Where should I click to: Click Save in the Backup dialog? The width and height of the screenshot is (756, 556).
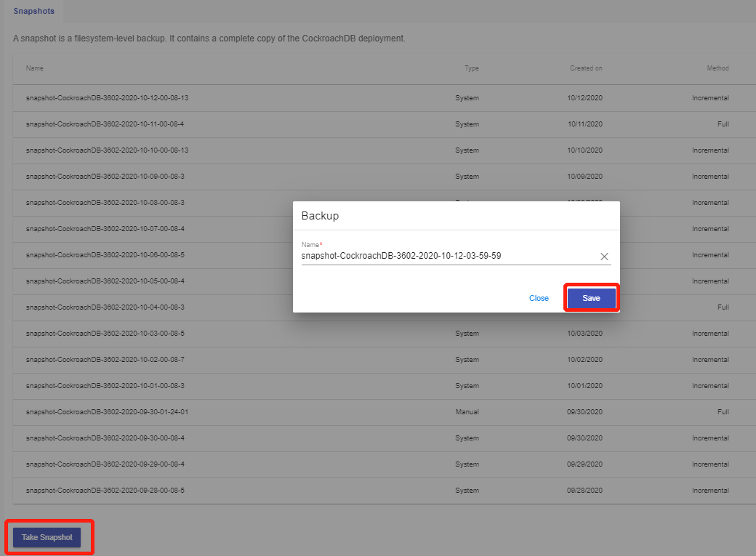tap(591, 299)
